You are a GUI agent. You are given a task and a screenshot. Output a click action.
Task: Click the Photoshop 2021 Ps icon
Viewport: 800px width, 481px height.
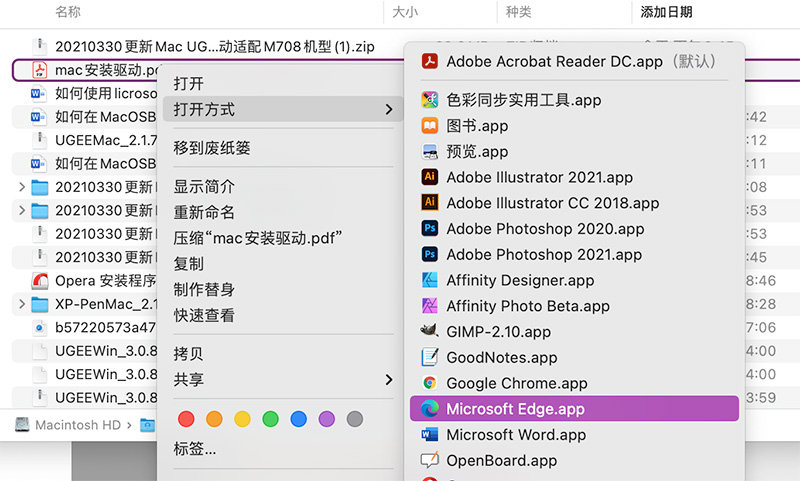[x=430, y=254]
